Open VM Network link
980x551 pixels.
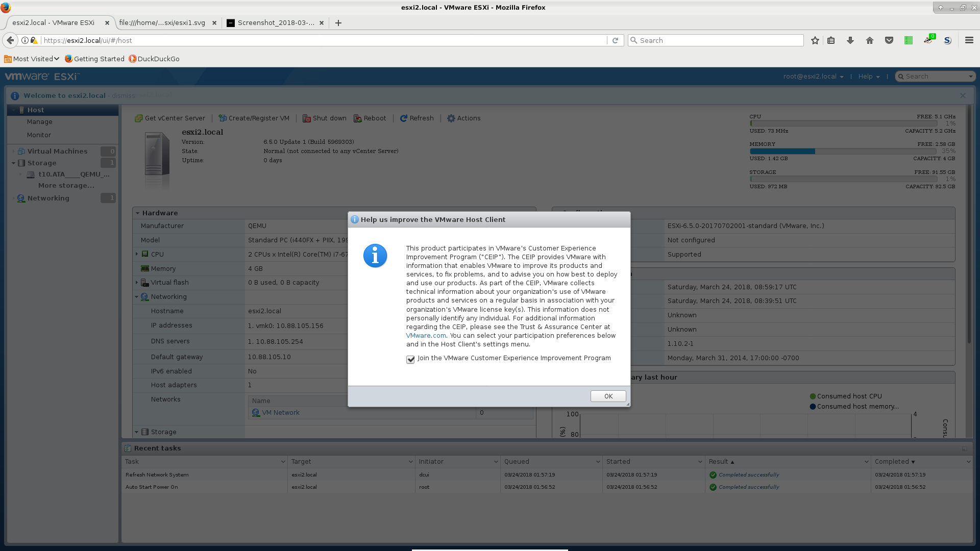tap(280, 413)
